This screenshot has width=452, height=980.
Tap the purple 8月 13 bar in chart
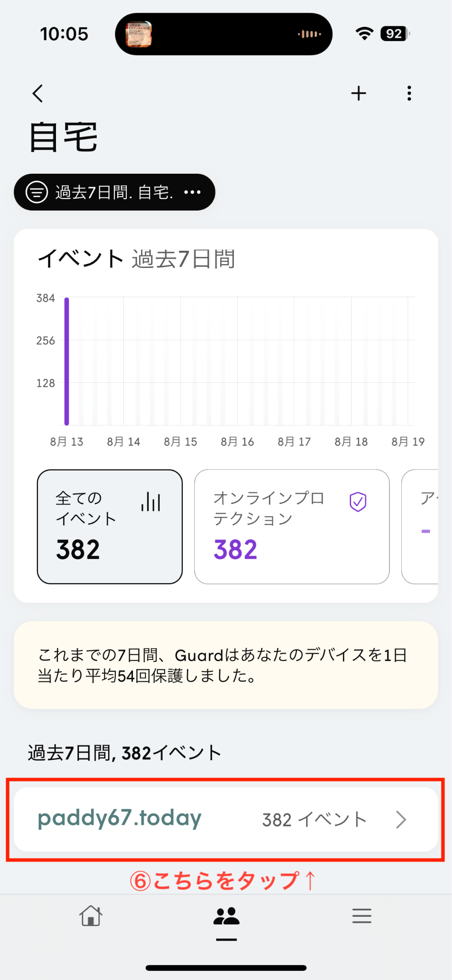point(67,361)
